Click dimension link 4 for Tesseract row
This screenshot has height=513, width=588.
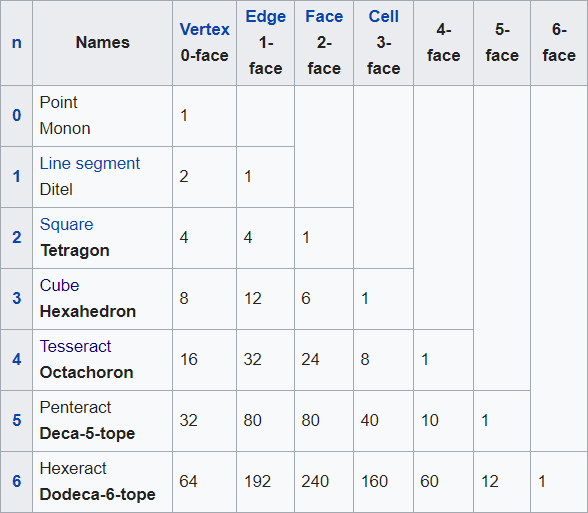(x=16, y=360)
